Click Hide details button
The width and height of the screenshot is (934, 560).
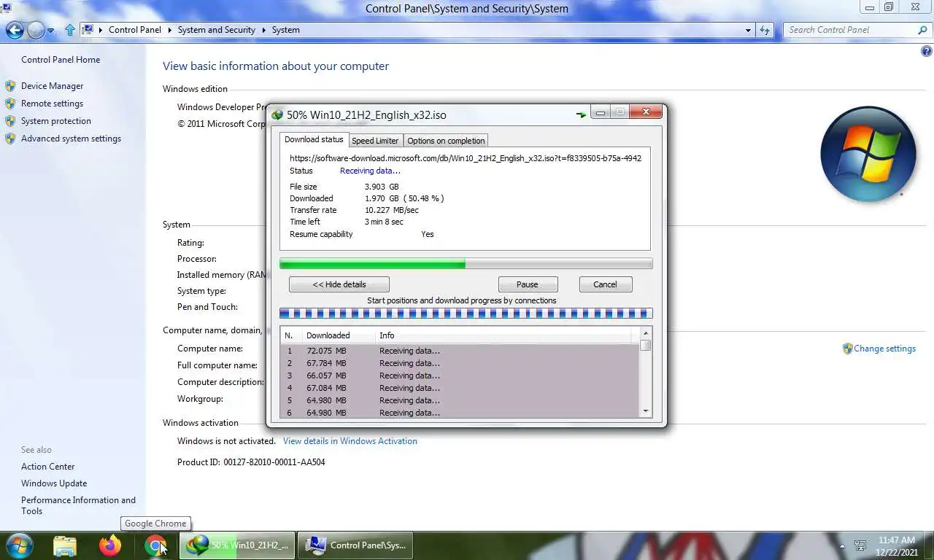[x=339, y=284]
